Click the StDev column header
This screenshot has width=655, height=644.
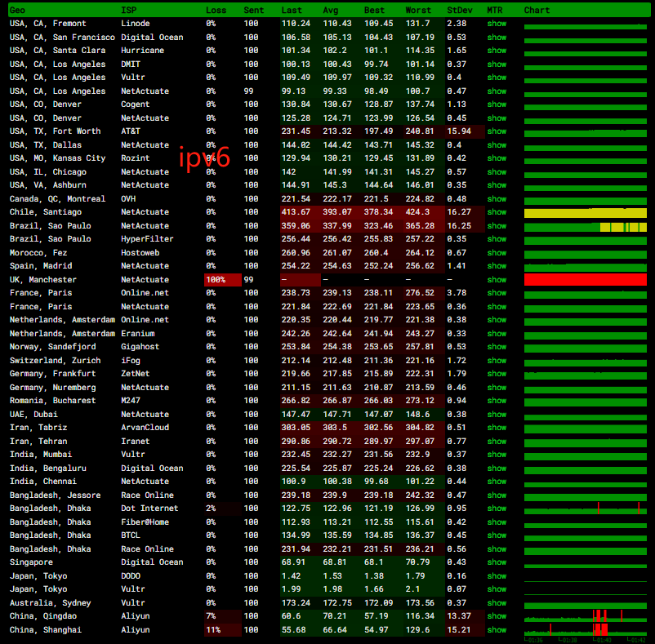(x=460, y=10)
